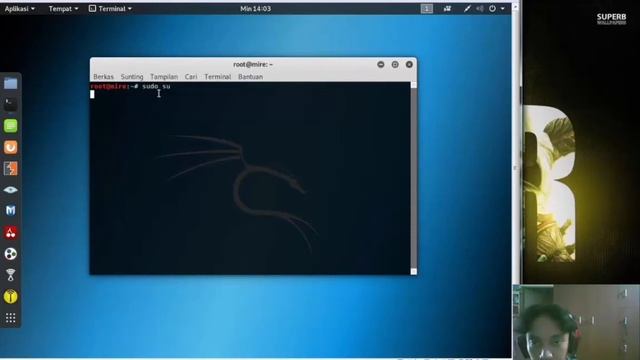Open the Bantuan help menu
Image resolution: width=640 pixels, height=360 pixels.
pyautogui.click(x=250, y=77)
